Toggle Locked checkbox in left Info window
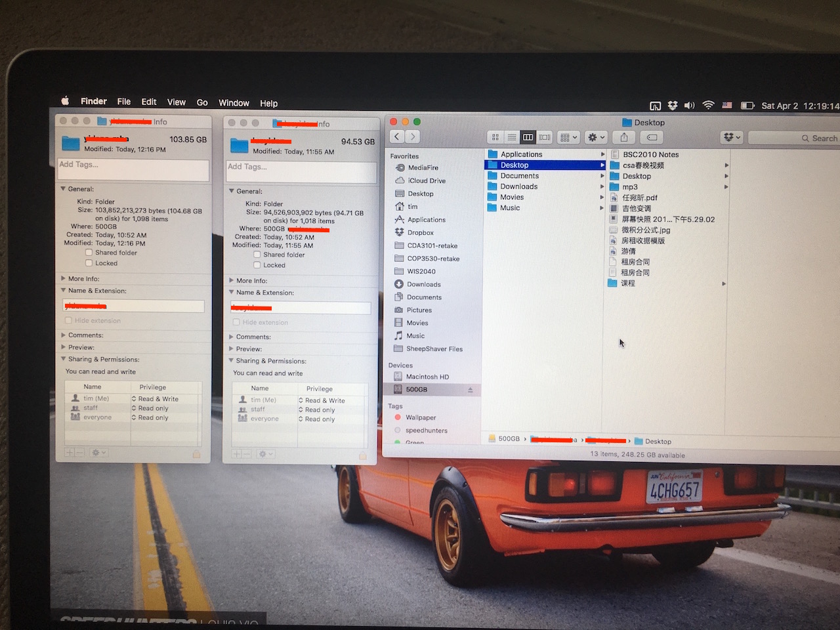Viewport: 840px width, 630px height. click(89, 262)
